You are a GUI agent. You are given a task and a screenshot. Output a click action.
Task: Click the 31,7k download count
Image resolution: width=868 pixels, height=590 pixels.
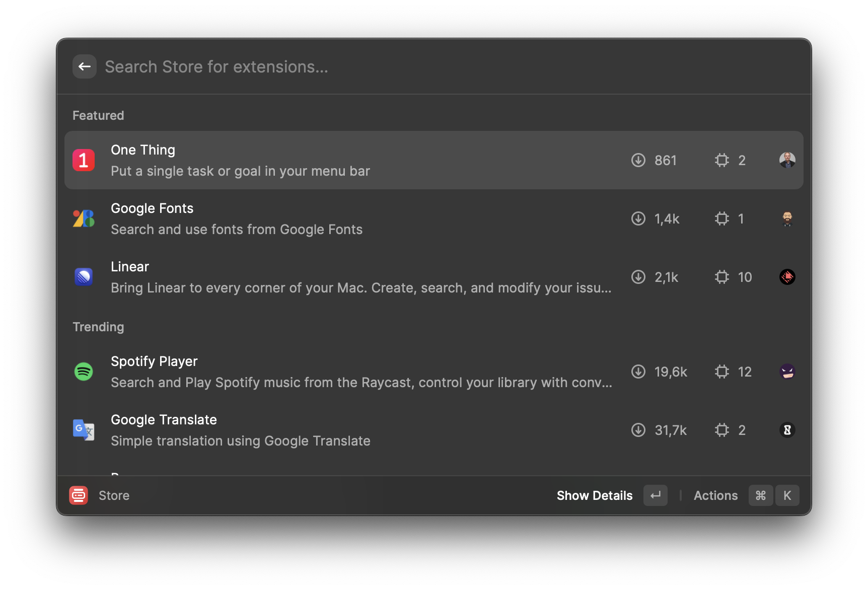671,430
